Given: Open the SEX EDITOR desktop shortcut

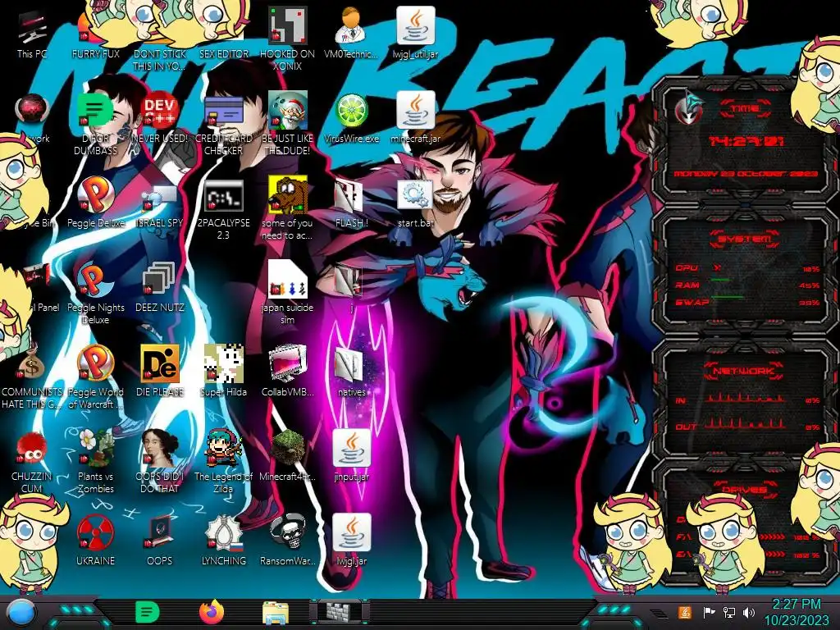Looking at the screenshot, I should 223,34.
